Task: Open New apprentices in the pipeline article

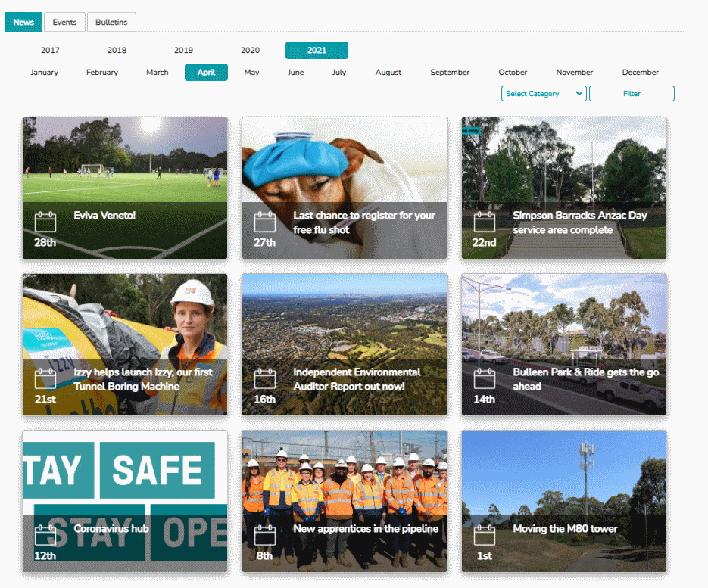Action: pos(365,529)
